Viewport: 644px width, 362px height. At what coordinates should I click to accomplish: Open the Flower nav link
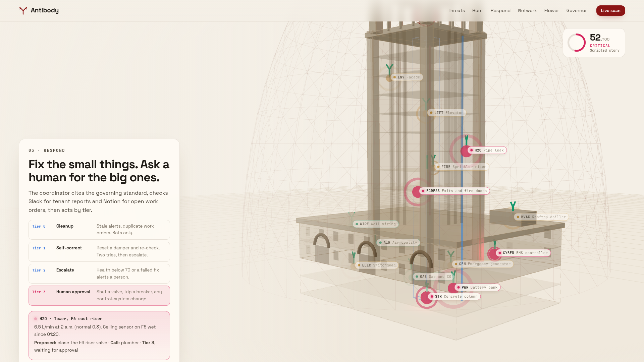coord(551,10)
